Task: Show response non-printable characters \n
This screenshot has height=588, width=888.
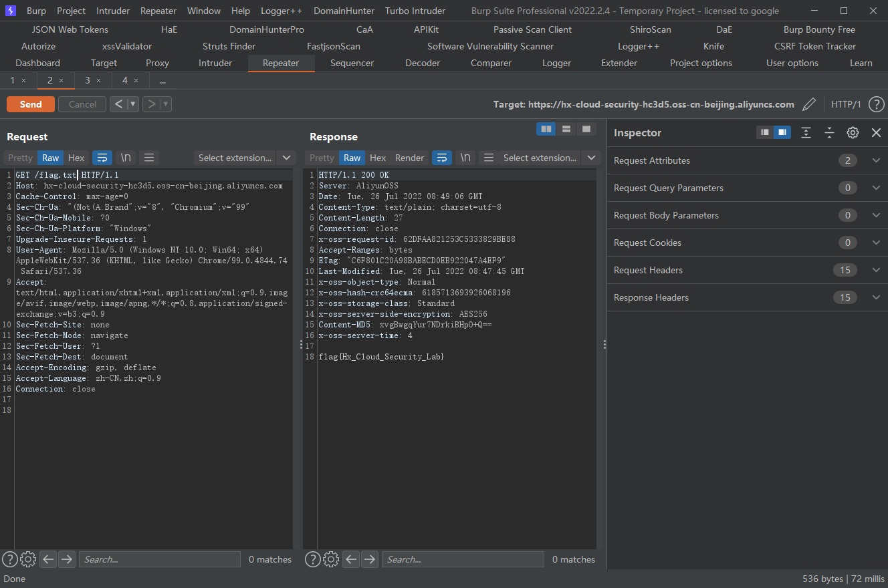Action: pos(465,158)
